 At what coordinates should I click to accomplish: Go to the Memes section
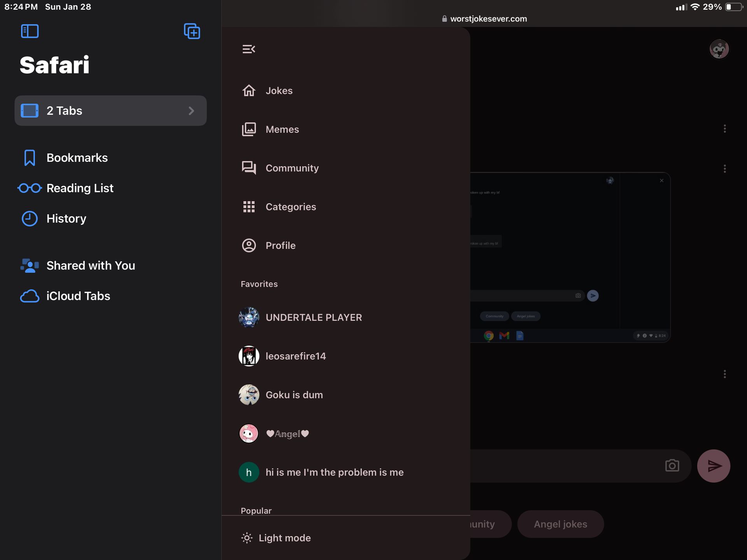[282, 129]
